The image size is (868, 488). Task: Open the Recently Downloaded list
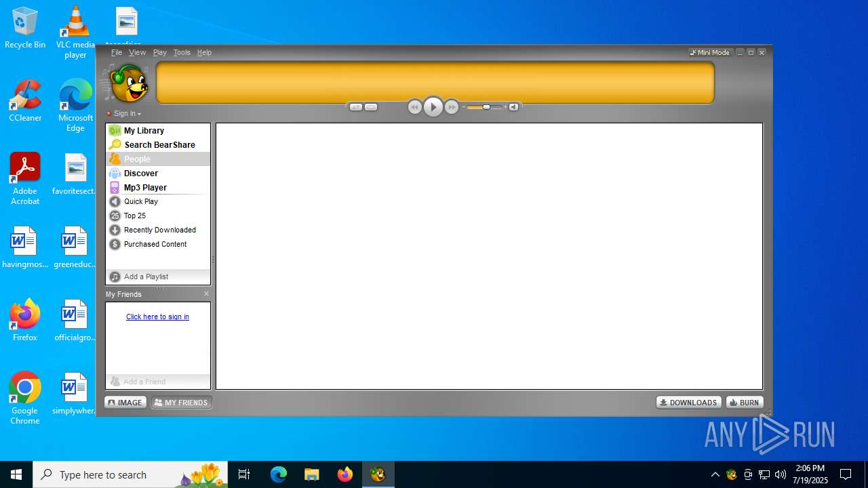pos(157,230)
